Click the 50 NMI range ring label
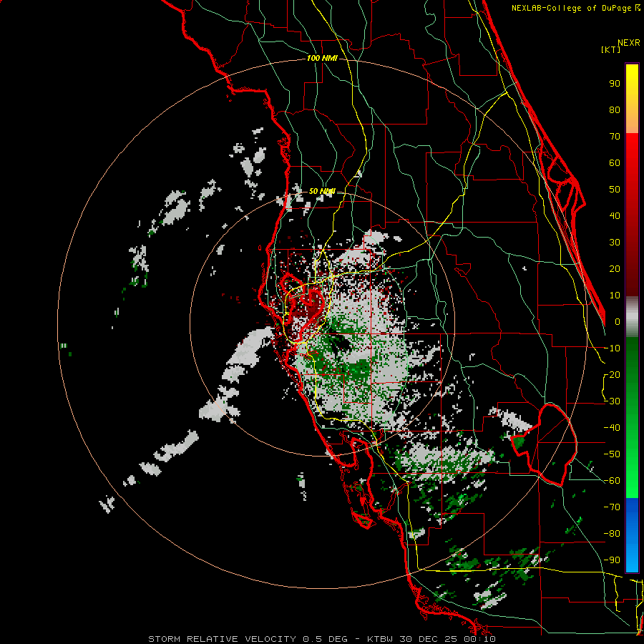This screenshot has height=644, width=644. coord(322,191)
